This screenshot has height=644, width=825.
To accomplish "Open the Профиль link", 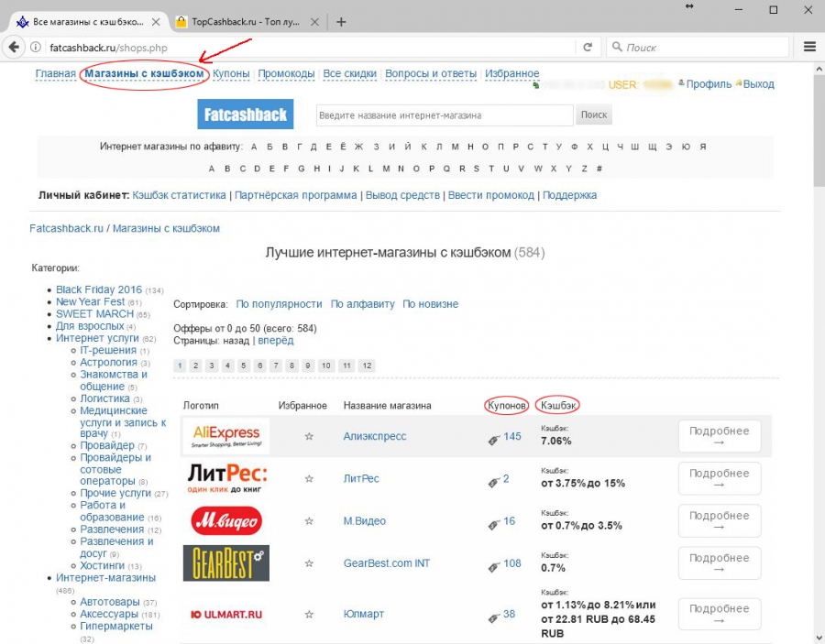I will [x=709, y=84].
